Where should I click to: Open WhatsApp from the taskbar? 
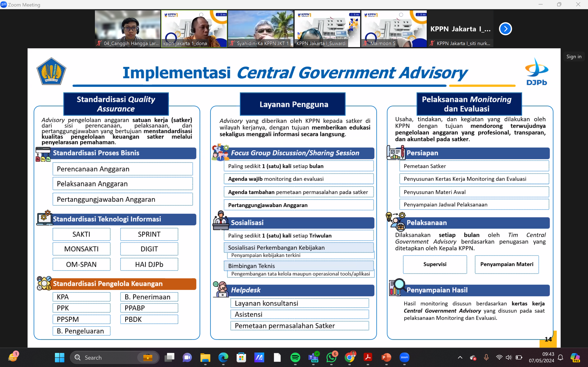331,357
